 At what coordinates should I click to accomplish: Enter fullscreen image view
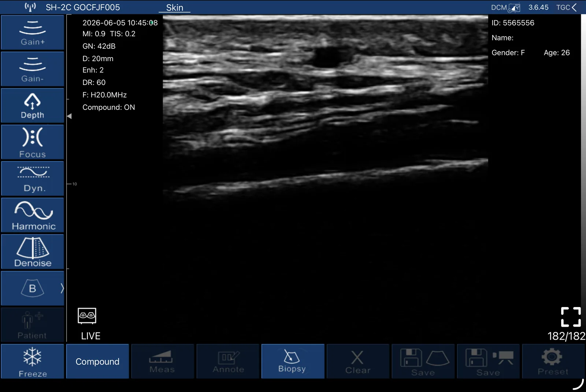coord(571,317)
